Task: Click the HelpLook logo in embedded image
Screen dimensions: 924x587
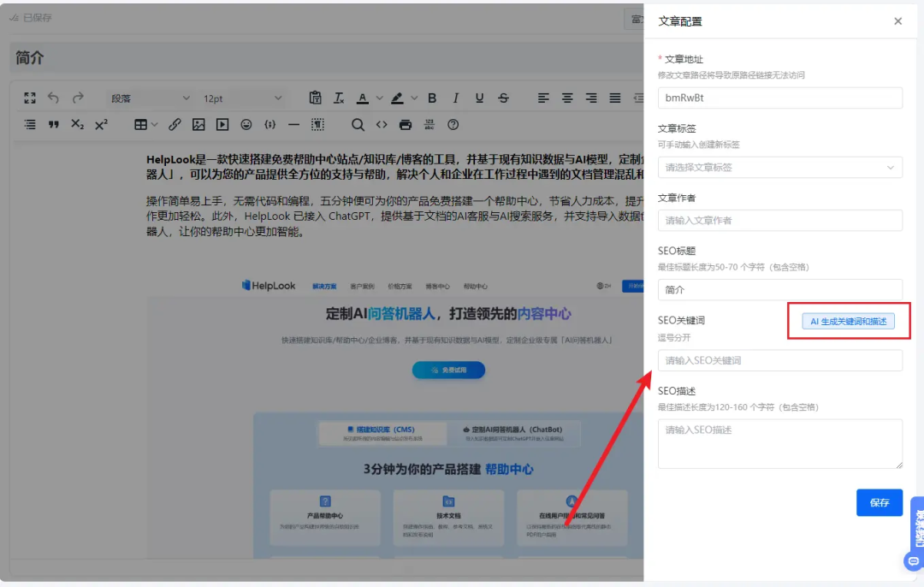Action: pos(268,286)
